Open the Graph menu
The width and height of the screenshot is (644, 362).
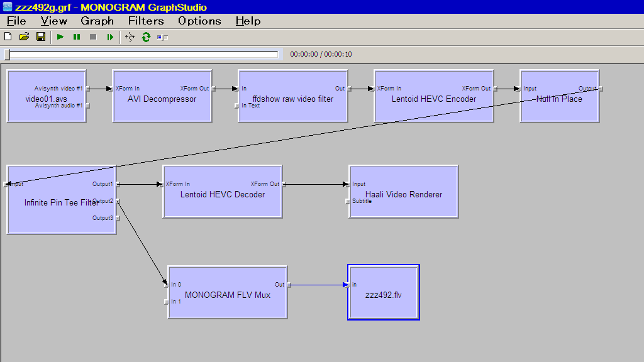97,21
